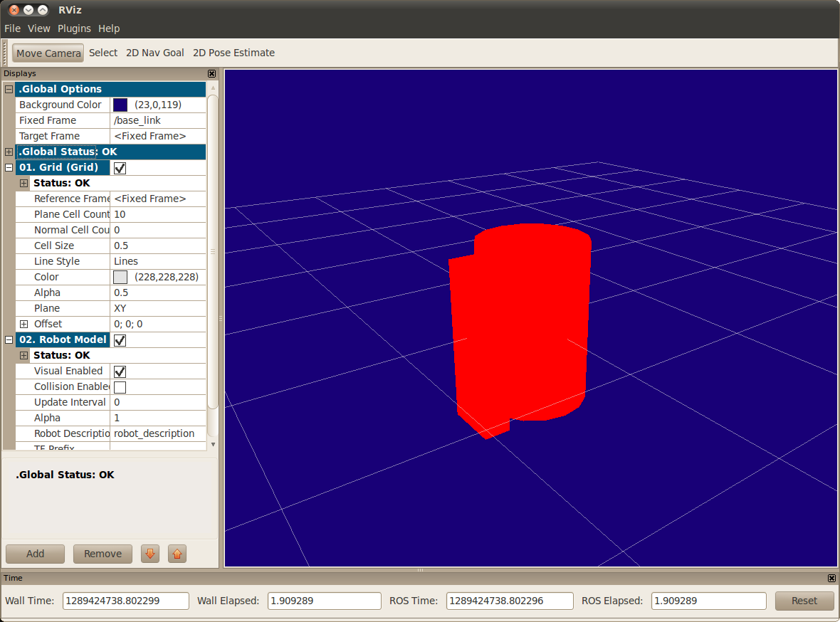Viewport: 840px width, 622px height.
Task: Toggle the Robot Model display checkbox
Action: 120,340
